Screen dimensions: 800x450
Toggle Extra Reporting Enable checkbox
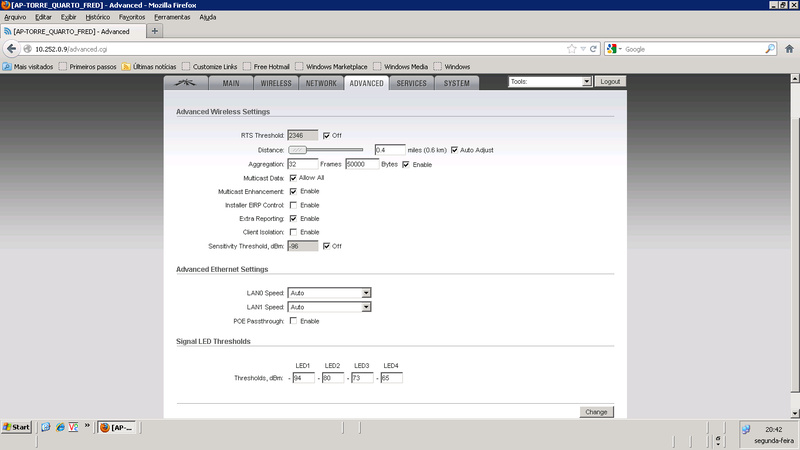click(293, 218)
